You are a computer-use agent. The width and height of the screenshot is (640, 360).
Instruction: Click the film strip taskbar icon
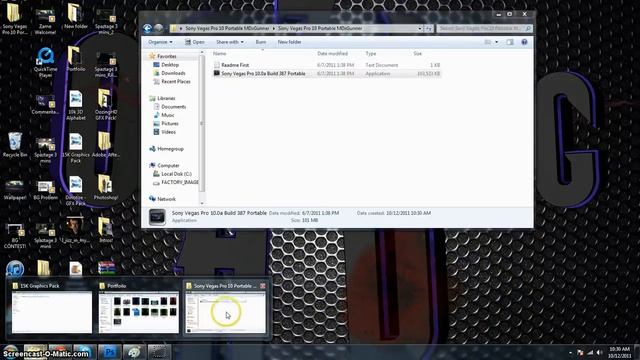pos(159,352)
